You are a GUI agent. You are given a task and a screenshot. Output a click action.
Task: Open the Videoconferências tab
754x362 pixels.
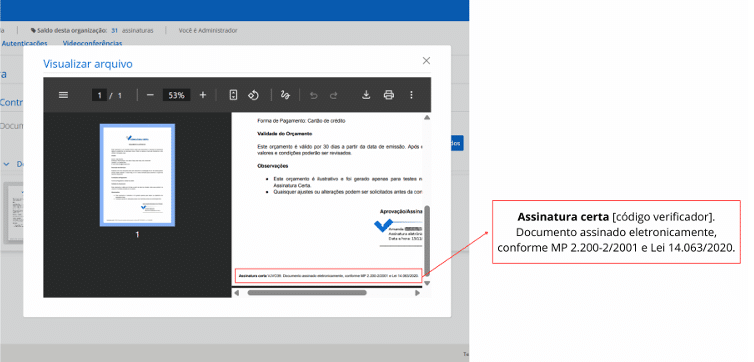tap(92, 43)
